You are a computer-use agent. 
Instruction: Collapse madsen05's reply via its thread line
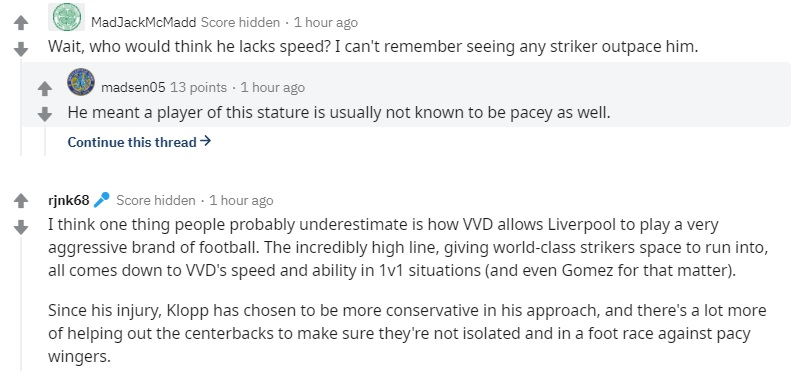click(x=45, y=140)
